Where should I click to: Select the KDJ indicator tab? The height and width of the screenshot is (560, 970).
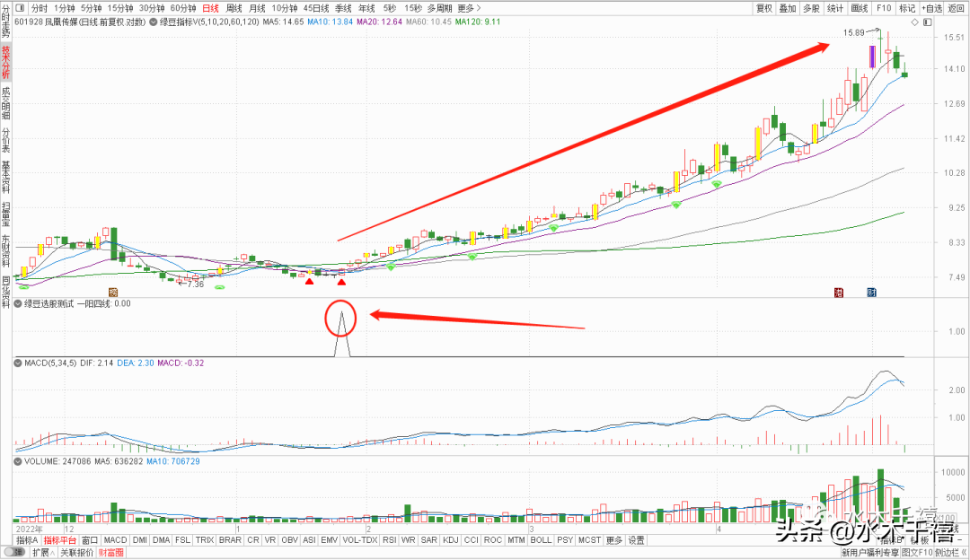coord(450,540)
